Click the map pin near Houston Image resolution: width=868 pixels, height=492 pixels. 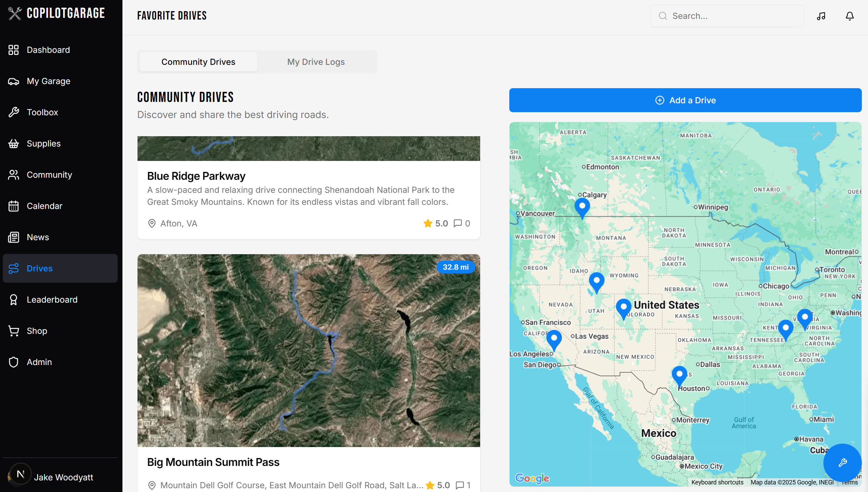coord(679,375)
